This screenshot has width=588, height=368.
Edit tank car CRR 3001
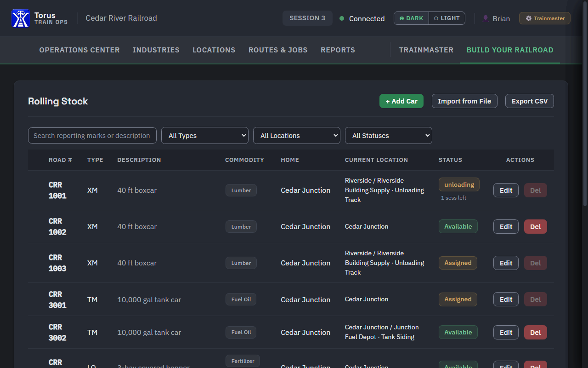coord(506,299)
